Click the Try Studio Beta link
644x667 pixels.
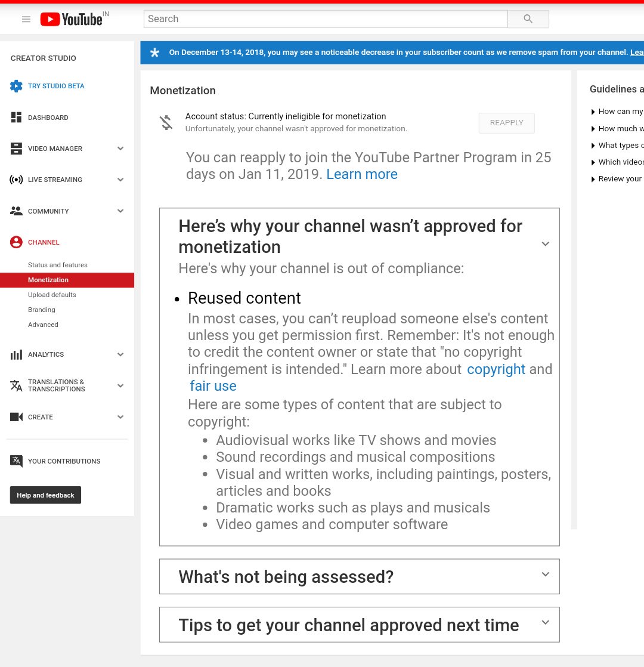click(56, 86)
